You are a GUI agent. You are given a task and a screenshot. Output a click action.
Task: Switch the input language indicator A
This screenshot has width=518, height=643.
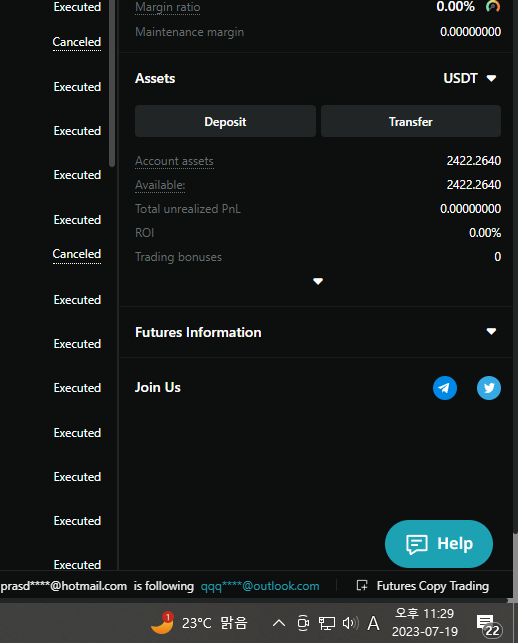tap(373, 623)
